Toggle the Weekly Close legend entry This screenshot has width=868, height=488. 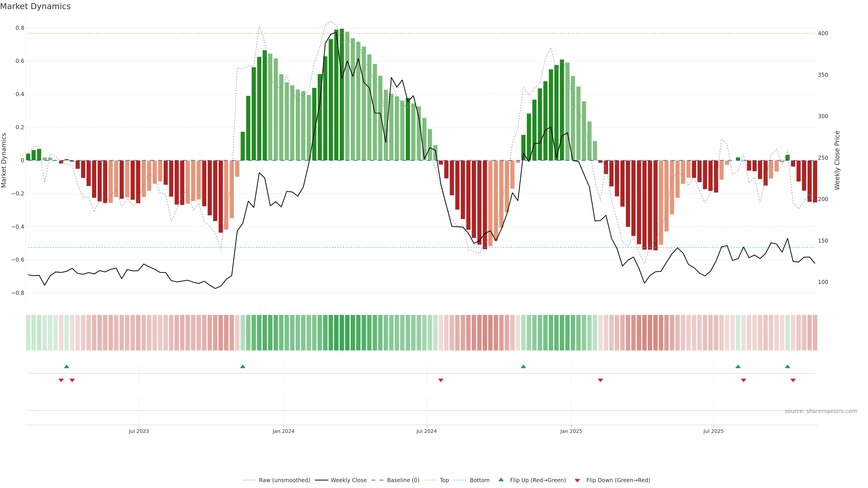pyautogui.click(x=348, y=480)
